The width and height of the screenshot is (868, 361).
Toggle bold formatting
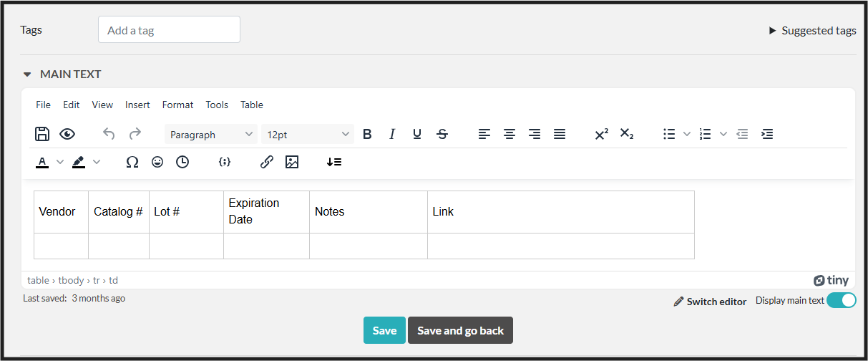(x=367, y=134)
